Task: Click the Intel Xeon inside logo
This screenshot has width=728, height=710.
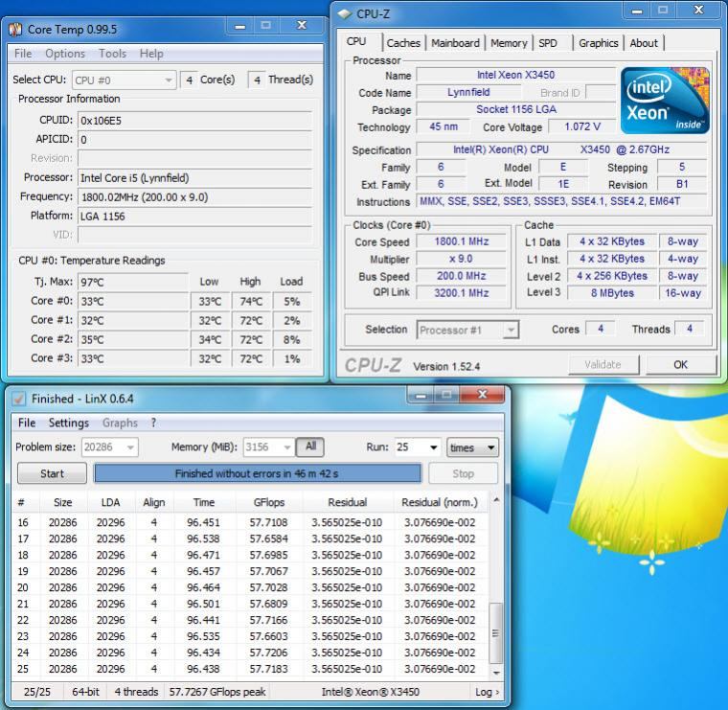Action: click(x=665, y=101)
